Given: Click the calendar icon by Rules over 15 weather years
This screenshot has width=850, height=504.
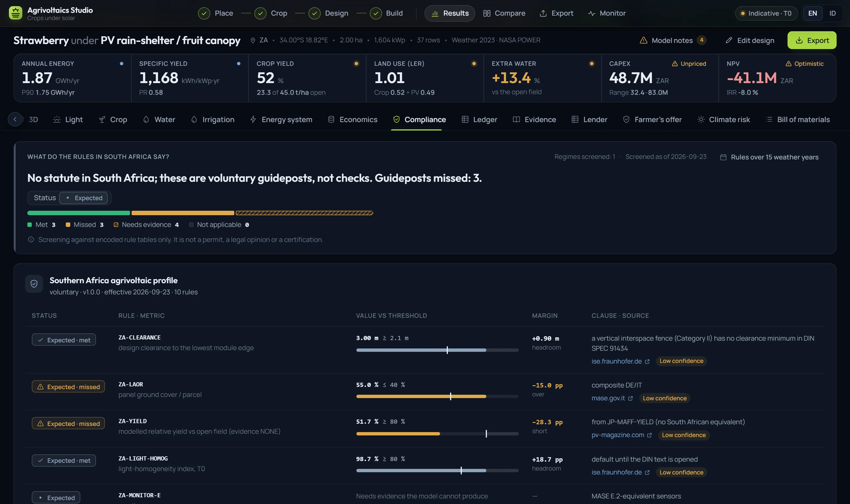Looking at the screenshot, I should tap(723, 157).
